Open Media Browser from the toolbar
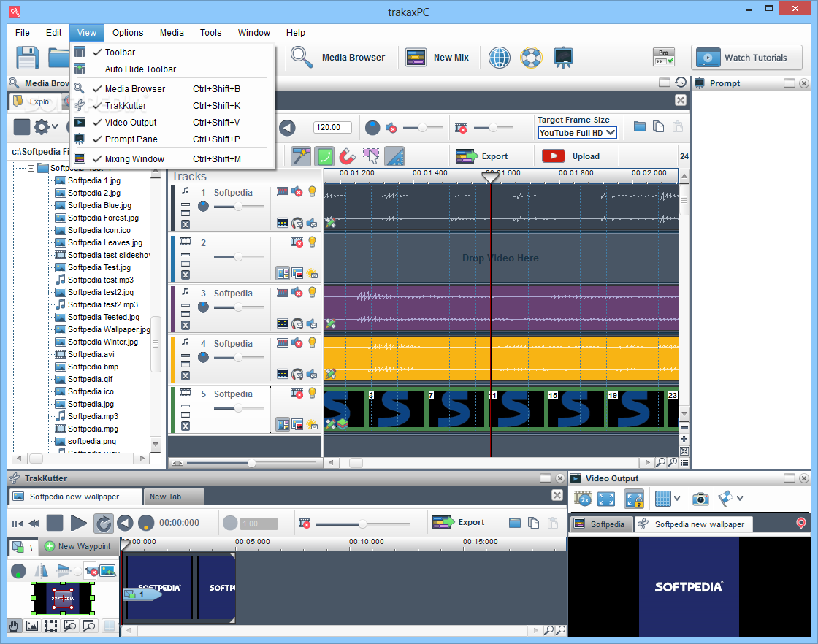 pyautogui.click(x=338, y=58)
